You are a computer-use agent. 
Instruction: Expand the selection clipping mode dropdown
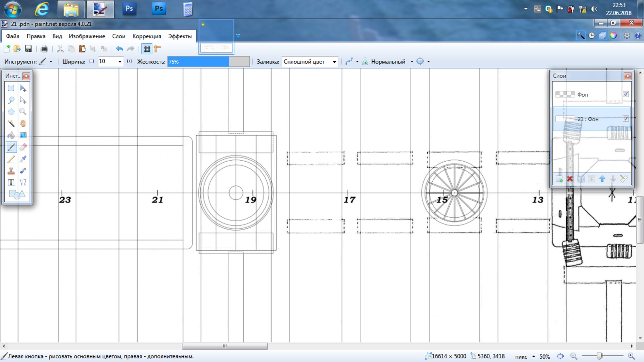pos(428,62)
